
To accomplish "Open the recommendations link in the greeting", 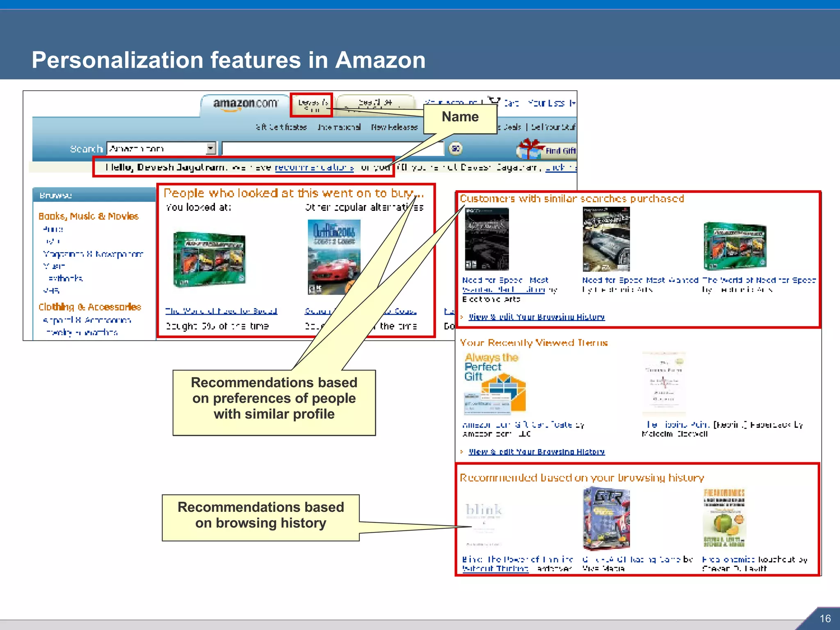I will 314,167.
